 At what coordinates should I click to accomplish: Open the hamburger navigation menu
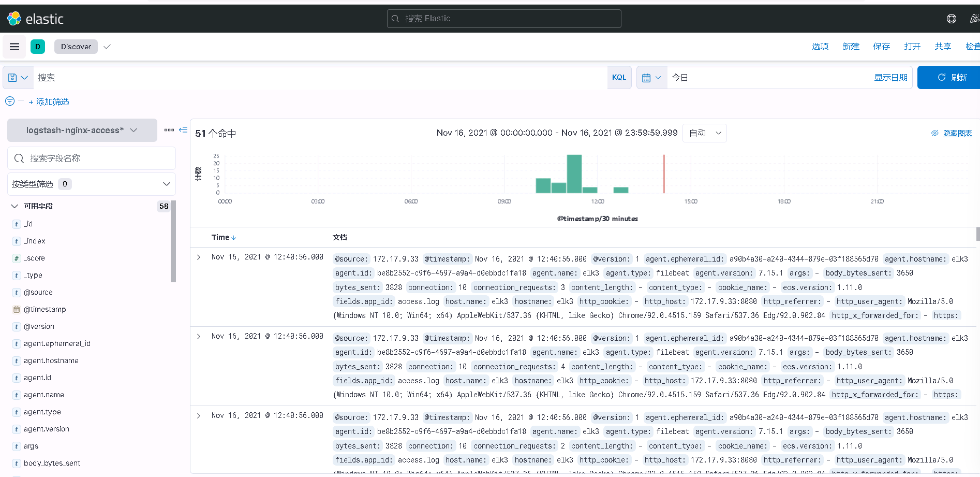click(14, 47)
